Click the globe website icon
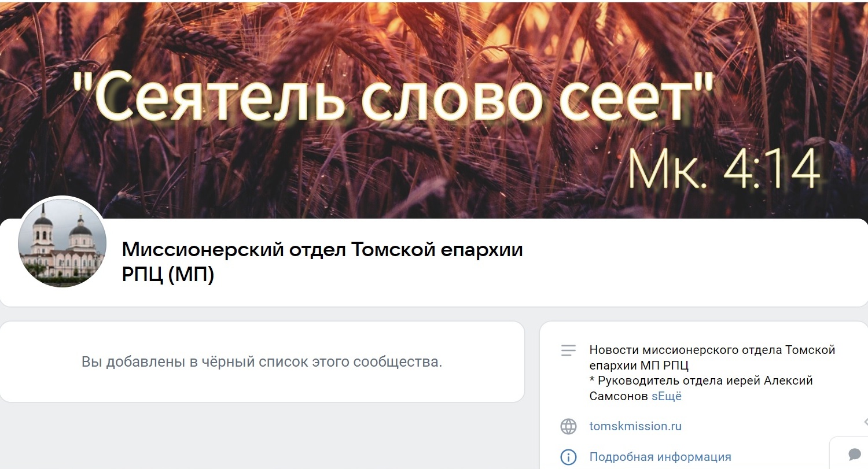The width and height of the screenshot is (868, 469). [x=568, y=427]
